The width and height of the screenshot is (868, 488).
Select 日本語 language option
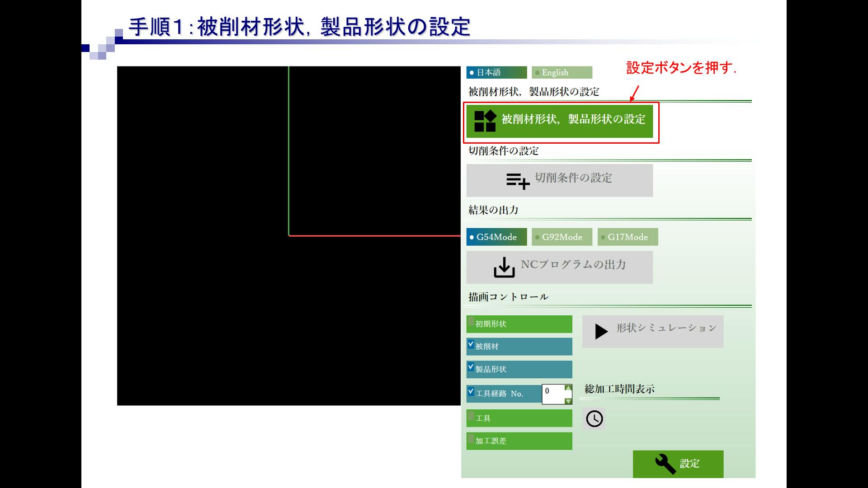496,73
